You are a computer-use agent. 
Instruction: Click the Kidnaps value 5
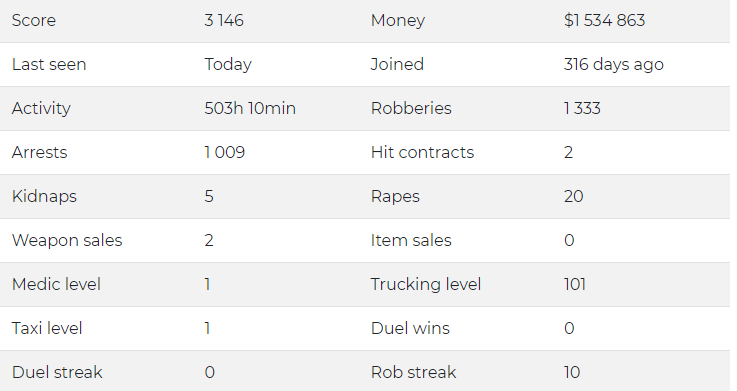point(209,196)
